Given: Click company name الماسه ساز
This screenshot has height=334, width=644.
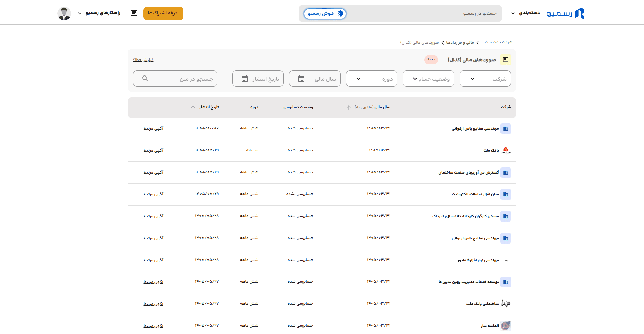Looking at the screenshot, I should [x=490, y=326].
